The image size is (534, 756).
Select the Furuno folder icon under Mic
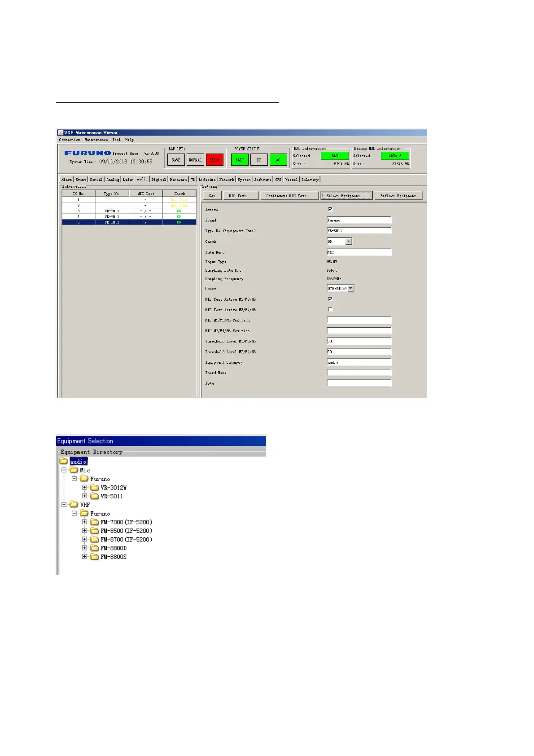pos(84,479)
